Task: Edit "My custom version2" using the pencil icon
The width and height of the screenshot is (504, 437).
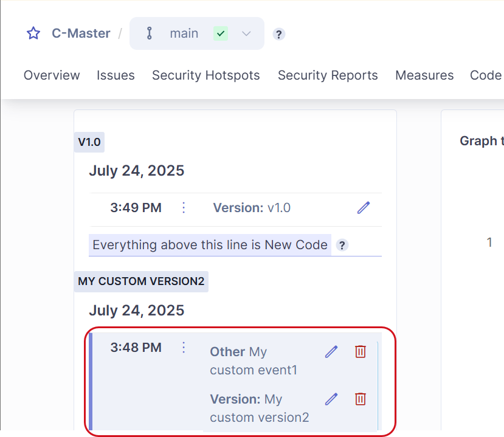Action: pyautogui.click(x=331, y=399)
